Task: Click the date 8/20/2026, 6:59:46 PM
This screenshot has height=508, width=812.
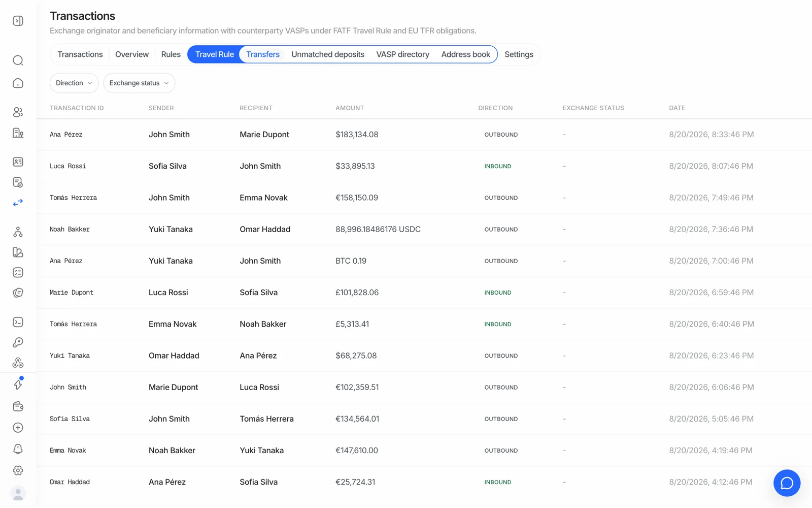Action: [x=711, y=293]
